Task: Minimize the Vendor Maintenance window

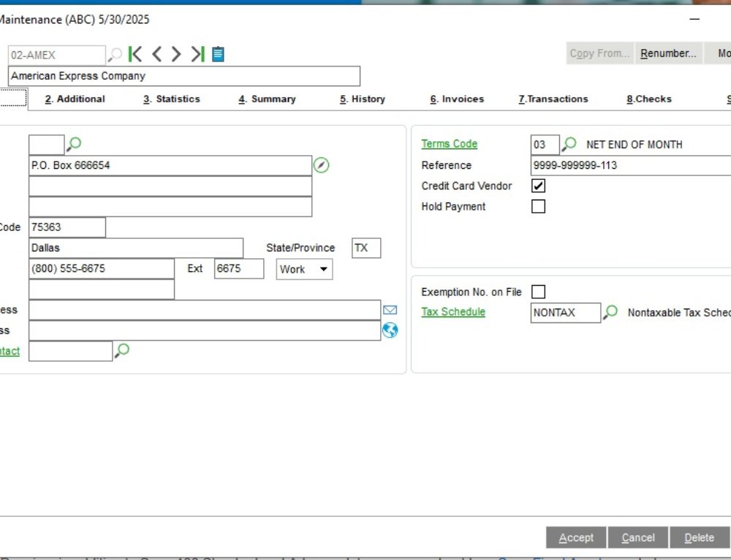Action: click(x=694, y=19)
